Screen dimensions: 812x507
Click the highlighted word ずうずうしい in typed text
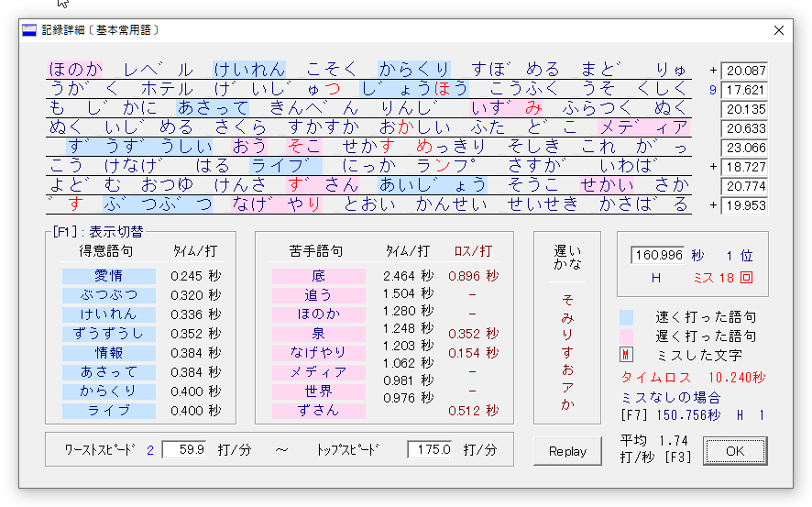140,146
